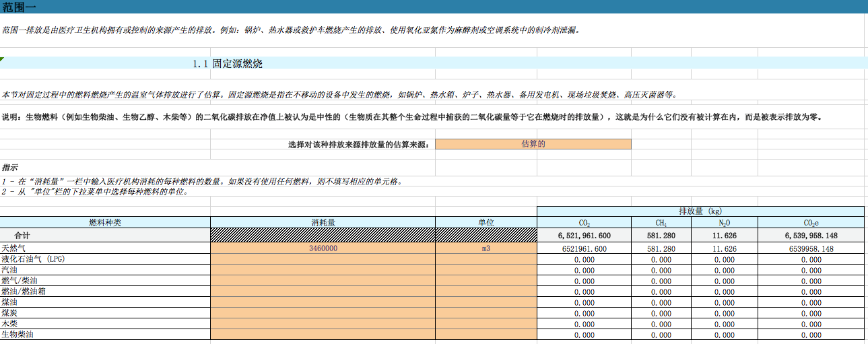
Task: Open the 天然气 unit dropdown showing m3
Action: click(486, 248)
